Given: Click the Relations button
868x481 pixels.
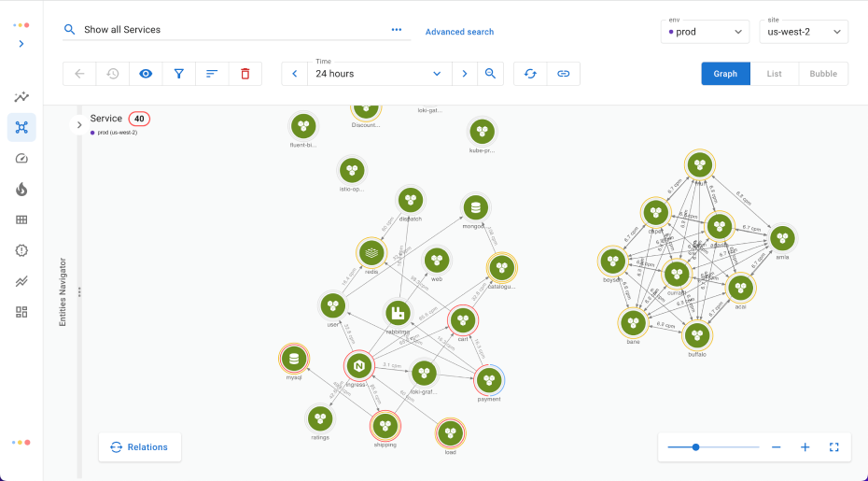Looking at the screenshot, I should click(x=140, y=447).
